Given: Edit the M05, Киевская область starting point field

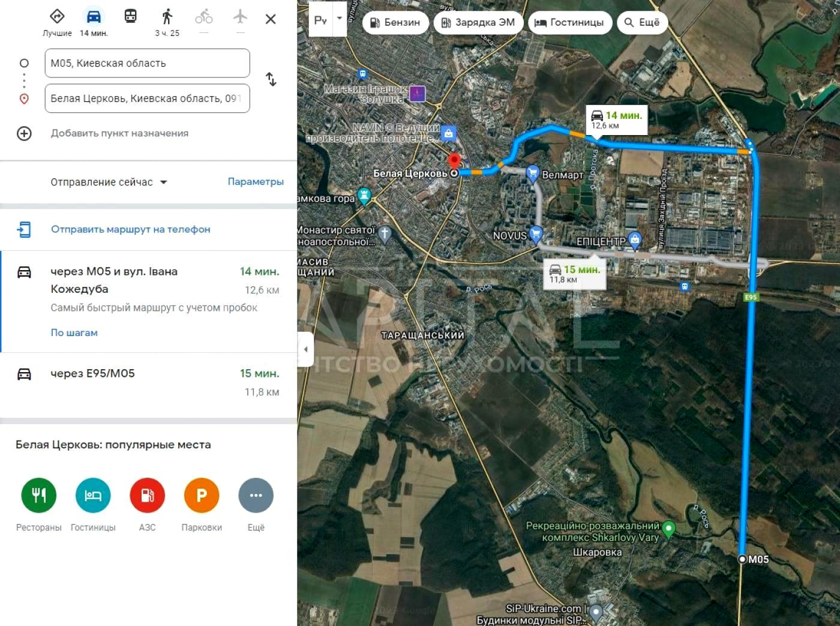Looking at the screenshot, I should pyautogui.click(x=147, y=63).
